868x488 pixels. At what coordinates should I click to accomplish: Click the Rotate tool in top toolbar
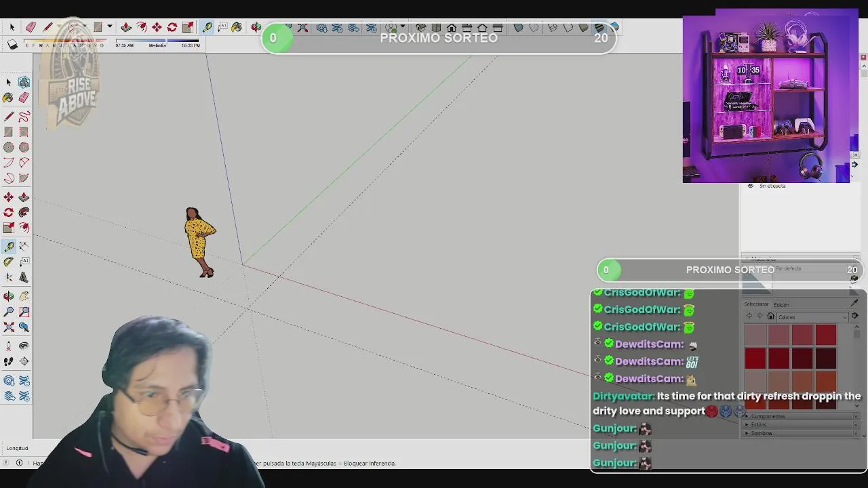pos(172,27)
